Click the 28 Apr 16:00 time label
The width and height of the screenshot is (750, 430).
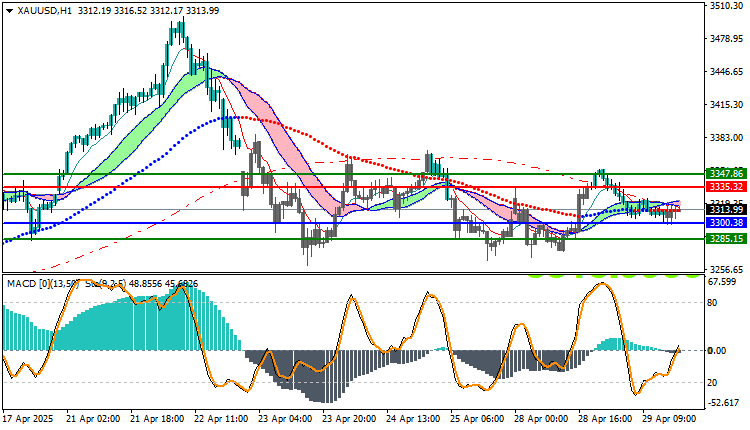pos(605,419)
